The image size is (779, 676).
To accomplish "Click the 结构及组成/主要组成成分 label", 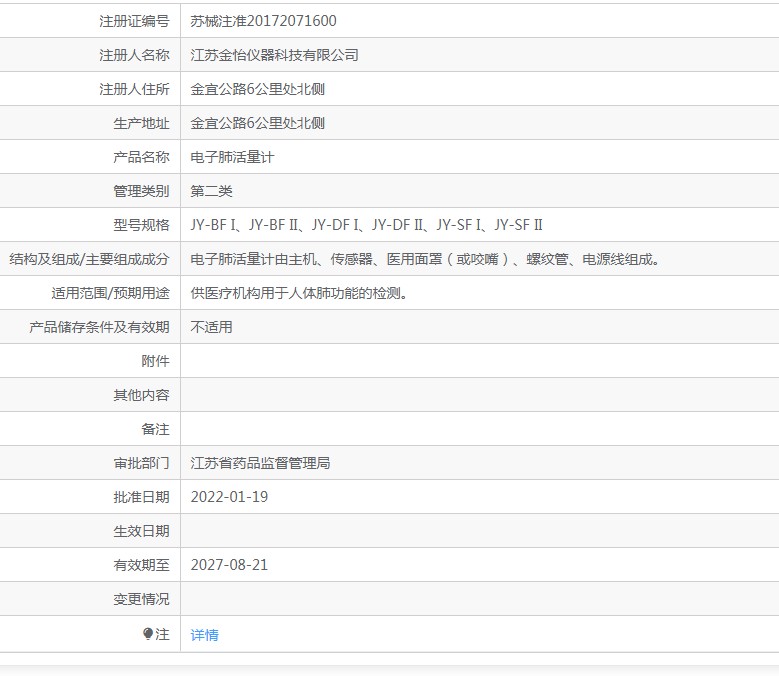I will tap(89, 259).
